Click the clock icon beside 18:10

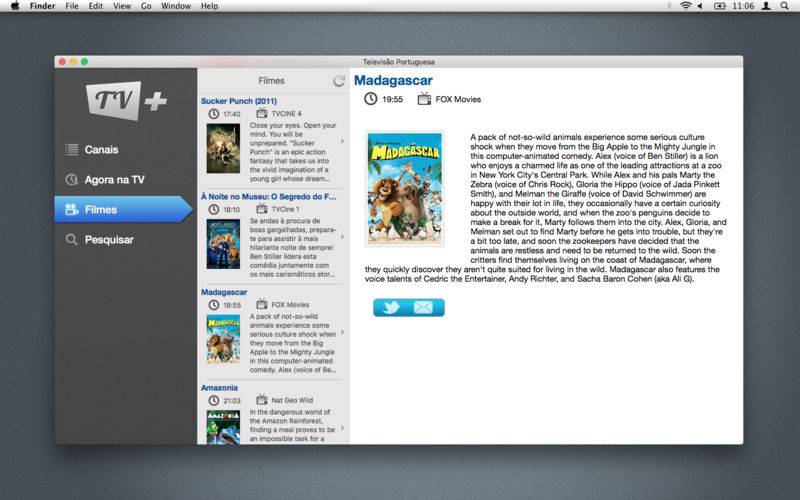pyautogui.click(x=214, y=209)
